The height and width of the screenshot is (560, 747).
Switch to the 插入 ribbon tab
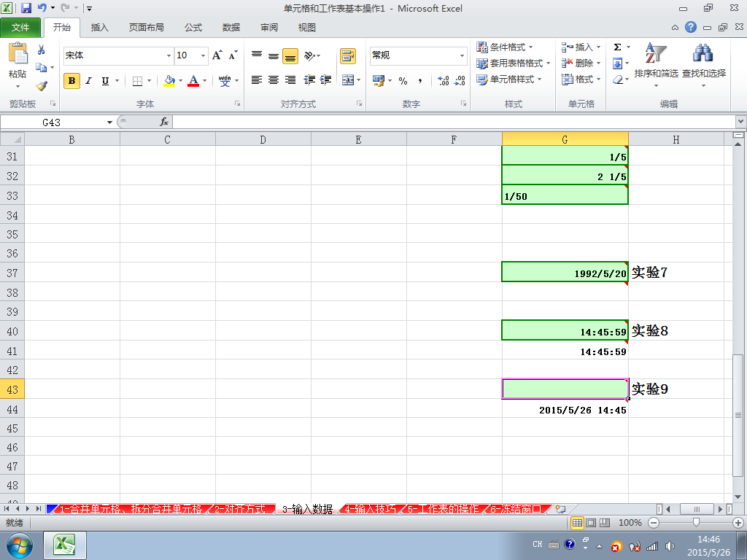click(x=99, y=28)
